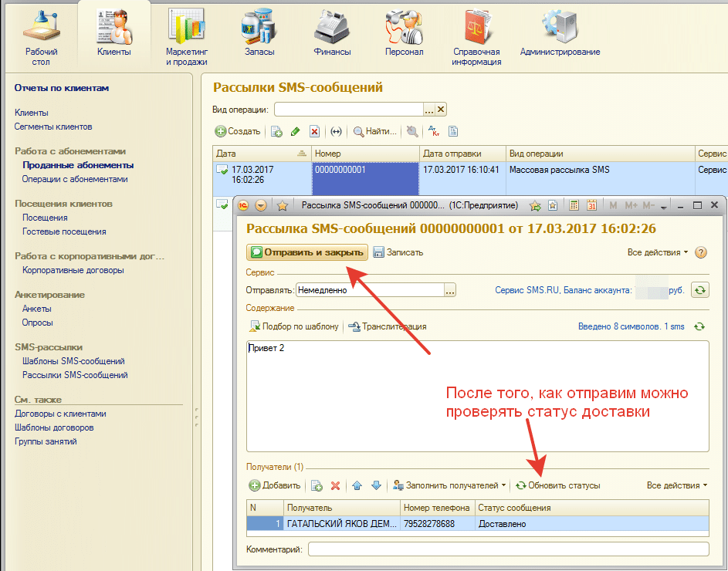
Task: Move recipient up with blue arrow
Action: tap(357, 485)
